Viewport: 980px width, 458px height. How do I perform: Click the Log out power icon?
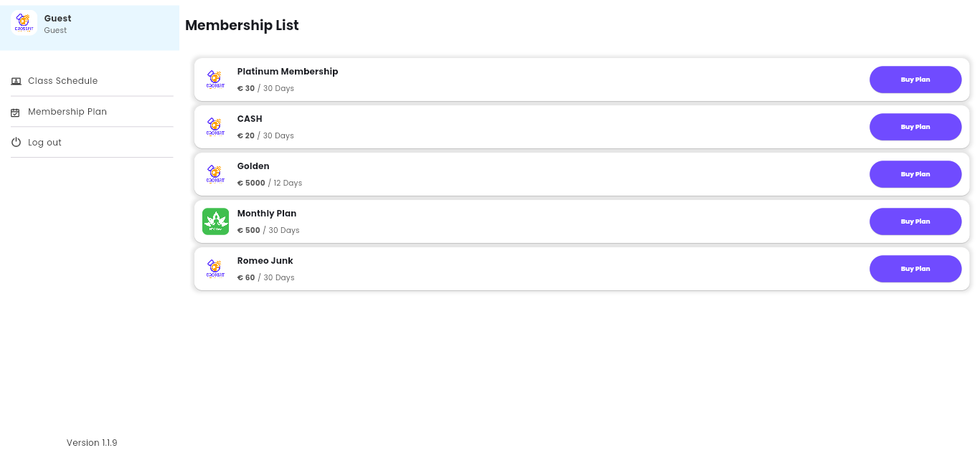(x=16, y=143)
